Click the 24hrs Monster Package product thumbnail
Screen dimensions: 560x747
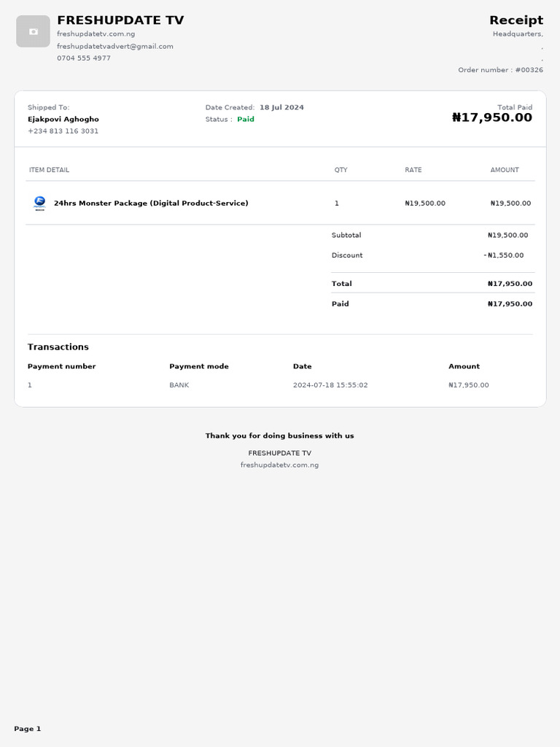39,203
